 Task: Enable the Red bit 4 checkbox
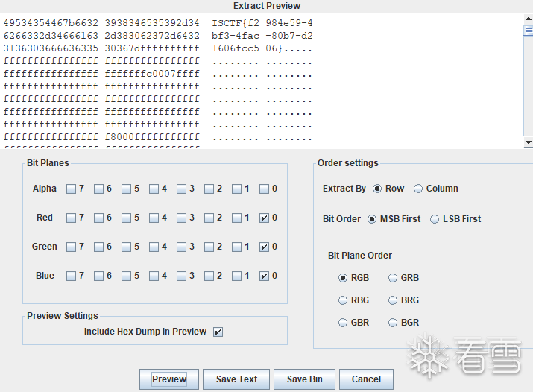tap(154, 218)
